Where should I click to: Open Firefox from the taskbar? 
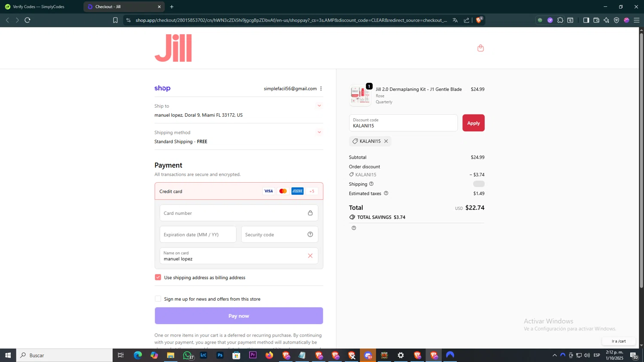[x=269, y=355]
